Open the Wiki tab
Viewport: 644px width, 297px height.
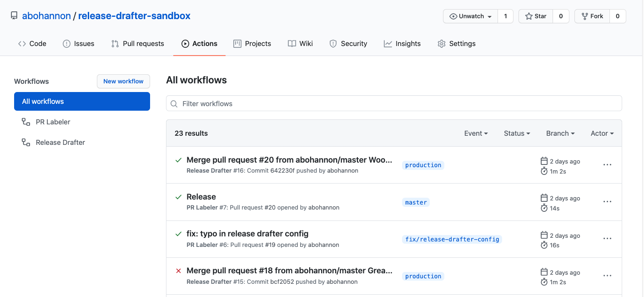pyautogui.click(x=300, y=44)
